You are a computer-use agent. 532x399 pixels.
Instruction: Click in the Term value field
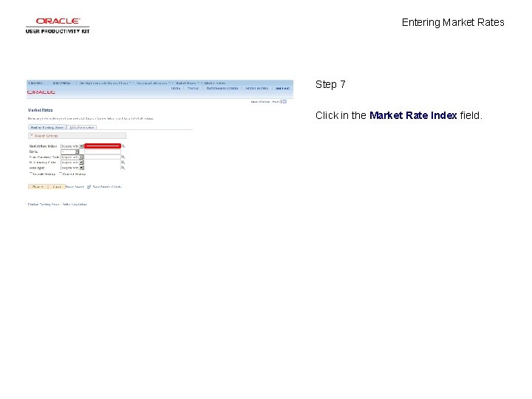click(x=103, y=151)
